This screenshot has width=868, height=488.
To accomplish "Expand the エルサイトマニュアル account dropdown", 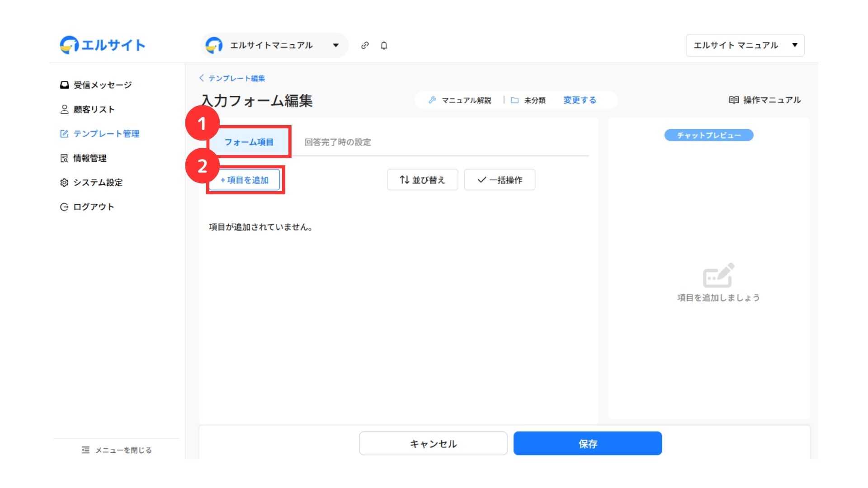I will [274, 45].
